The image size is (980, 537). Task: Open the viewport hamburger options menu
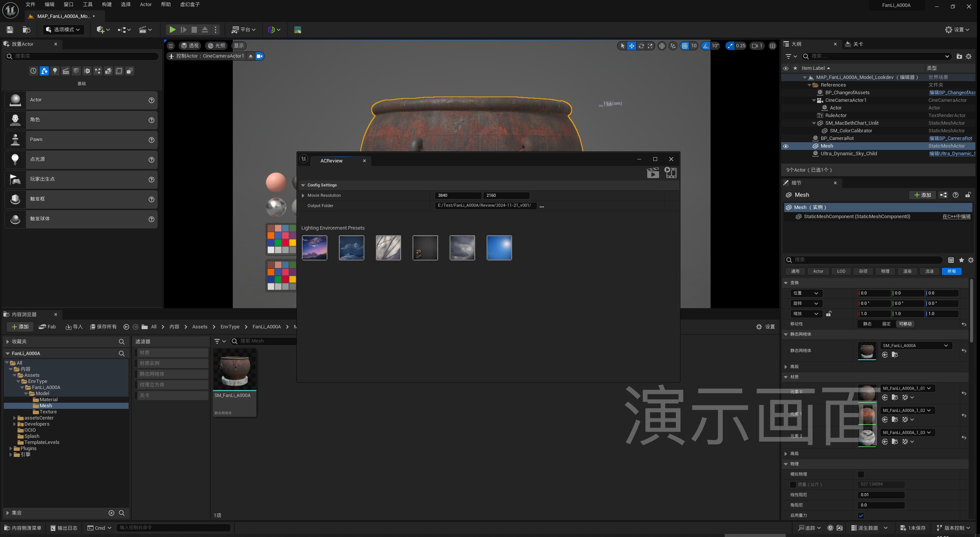pos(171,46)
